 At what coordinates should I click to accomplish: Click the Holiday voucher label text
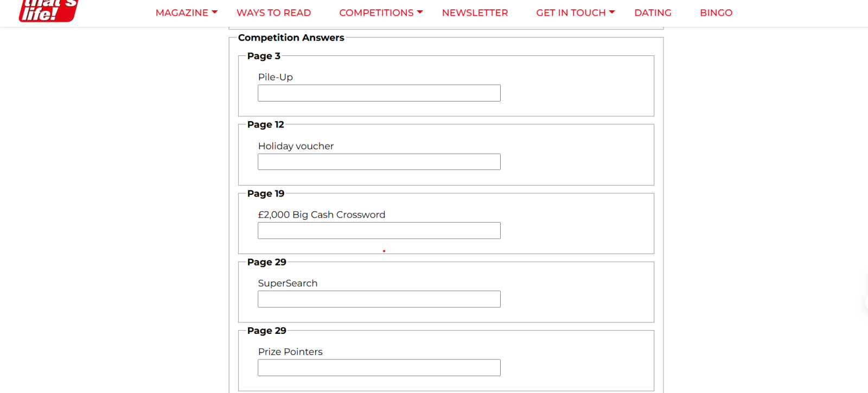(x=296, y=146)
